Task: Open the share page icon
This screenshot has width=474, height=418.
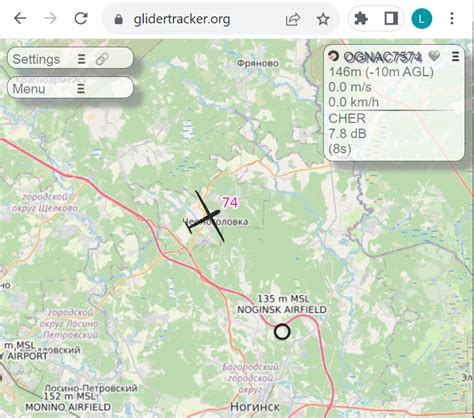Action: (x=293, y=19)
